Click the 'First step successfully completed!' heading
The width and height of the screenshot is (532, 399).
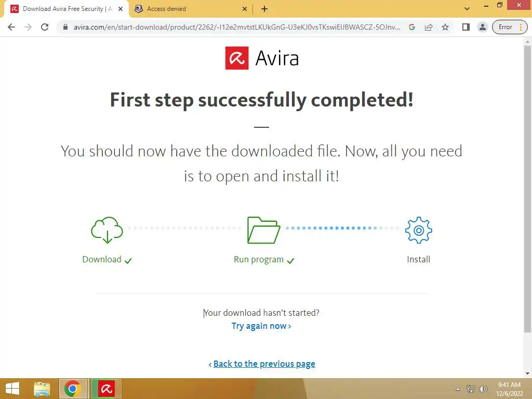point(262,100)
